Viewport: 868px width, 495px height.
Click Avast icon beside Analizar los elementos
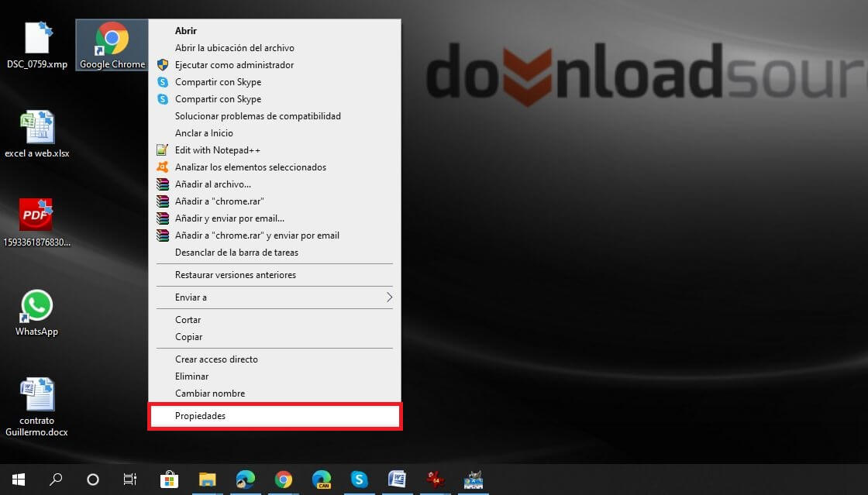pos(162,167)
